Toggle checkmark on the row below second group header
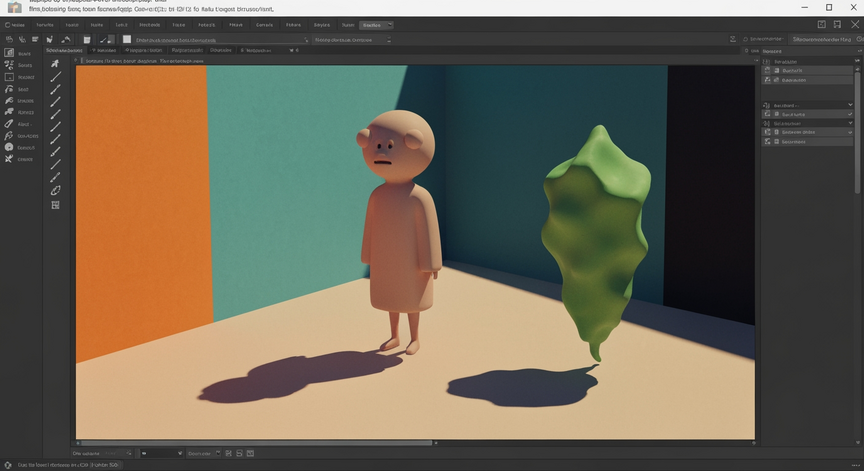Image resolution: width=864 pixels, height=471 pixels. [x=850, y=114]
